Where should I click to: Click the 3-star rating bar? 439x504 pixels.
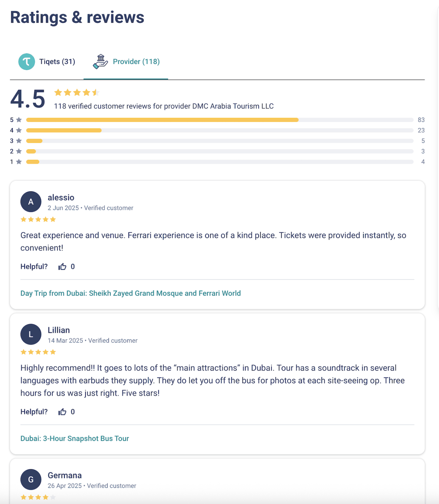(219, 141)
